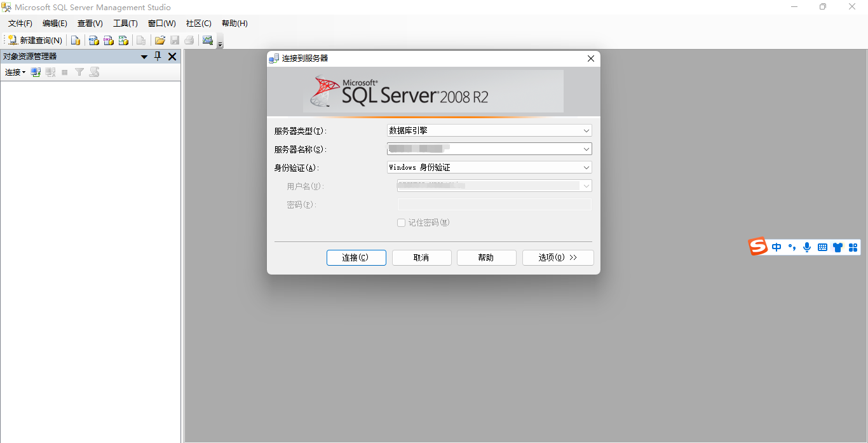Click the Sogou microphone voice input icon
This screenshot has height=443, width=868.
click(807, 247)
